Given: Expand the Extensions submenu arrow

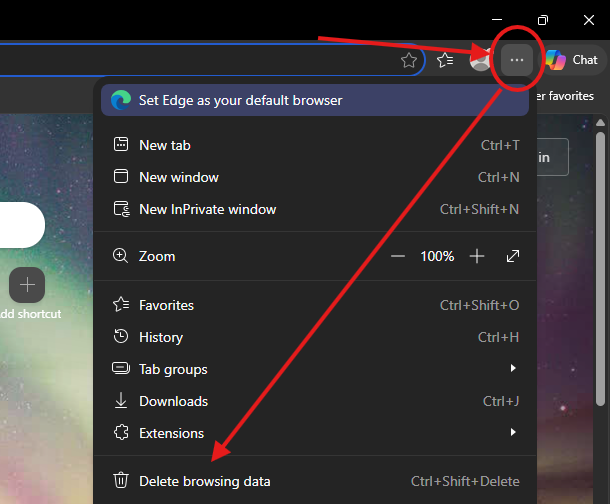Looking at the screenshot, I should click(513, 432).
